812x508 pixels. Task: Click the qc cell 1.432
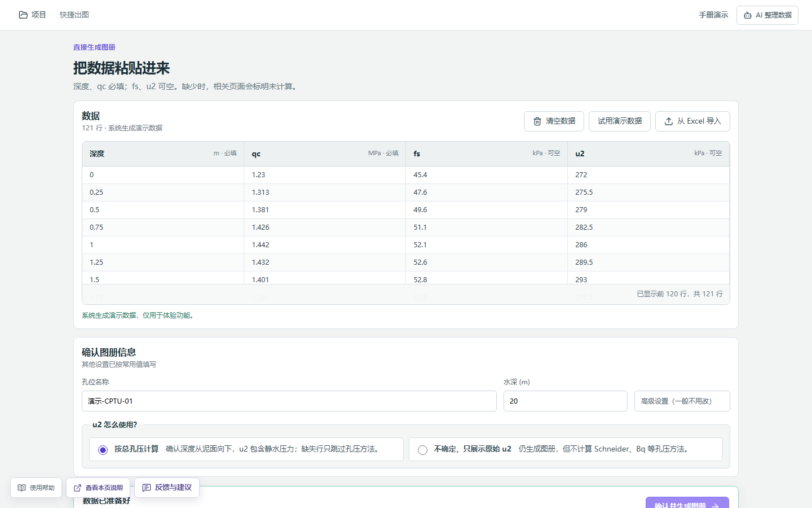coord(325,262)
